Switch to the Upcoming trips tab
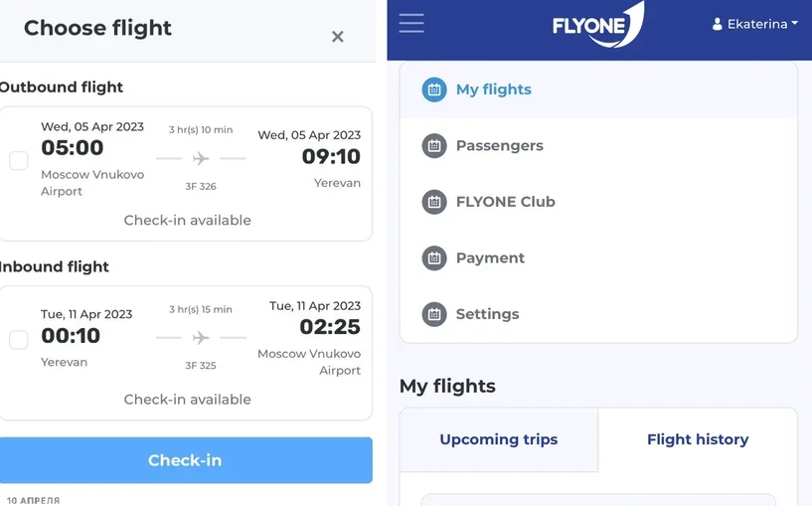 [499, 439]
